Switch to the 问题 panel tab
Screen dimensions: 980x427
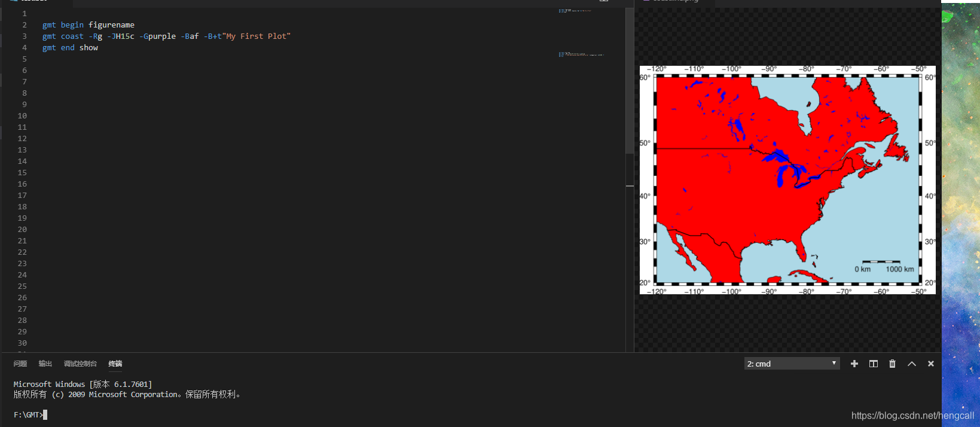pos(20,364)
